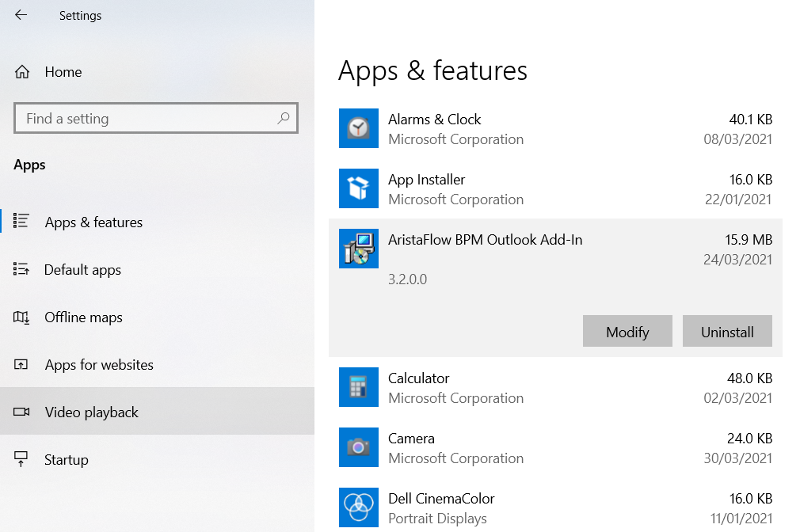
Task: Click the Dell CinemaColor app icon
Action: (x=359, y=507)
